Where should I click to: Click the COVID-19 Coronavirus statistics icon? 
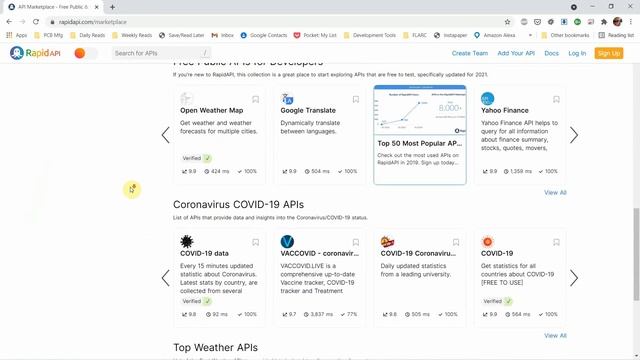click(387, 241)
